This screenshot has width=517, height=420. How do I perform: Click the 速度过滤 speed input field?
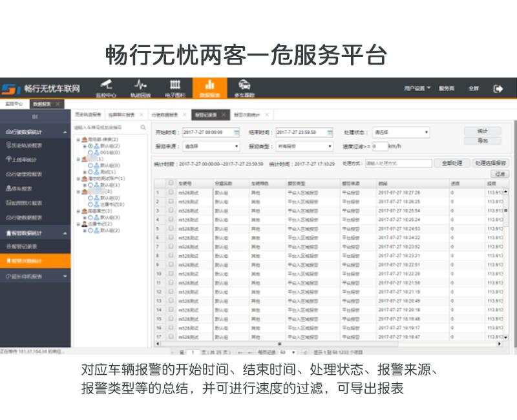pos(379,147)
